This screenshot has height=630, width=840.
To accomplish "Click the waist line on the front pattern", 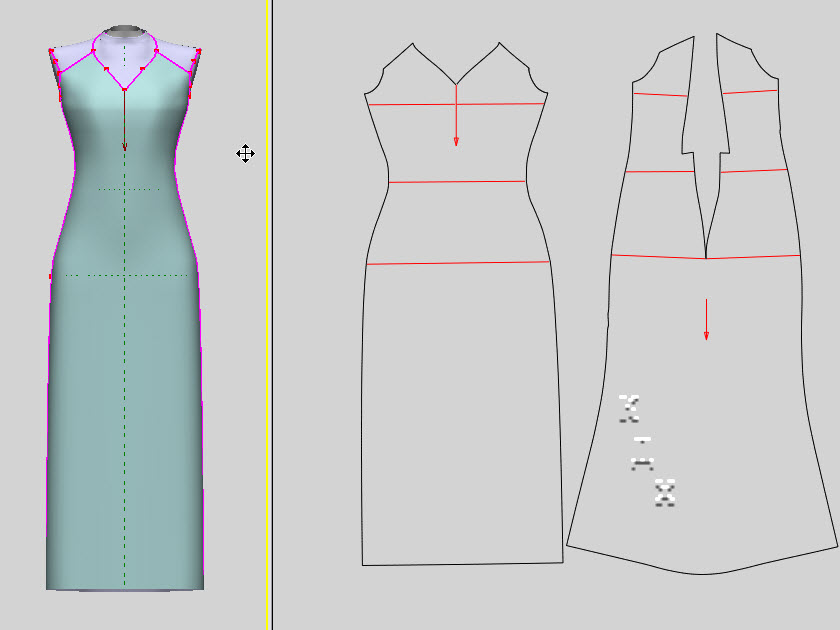I will tap(456, 182).
